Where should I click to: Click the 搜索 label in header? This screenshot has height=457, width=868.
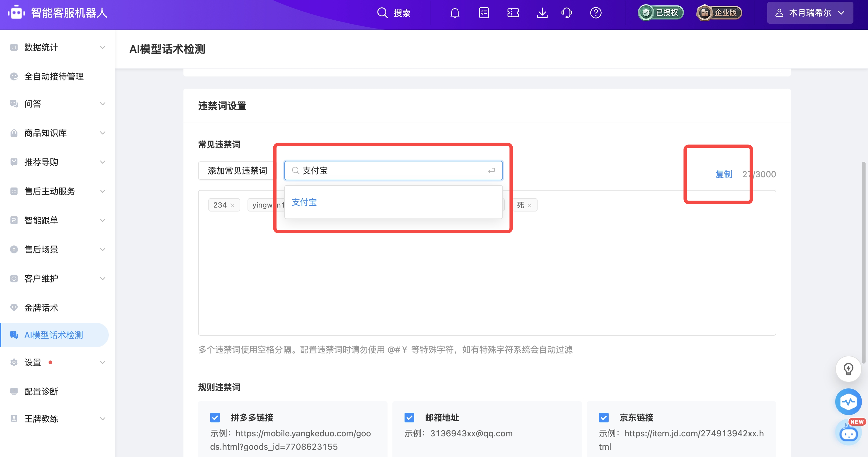tap(402, 13)
